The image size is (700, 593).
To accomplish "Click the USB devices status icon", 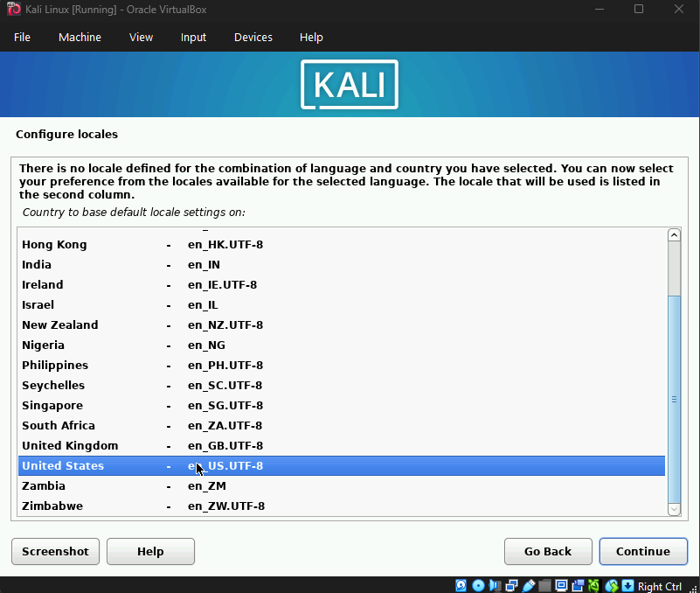I will point(528,585).
